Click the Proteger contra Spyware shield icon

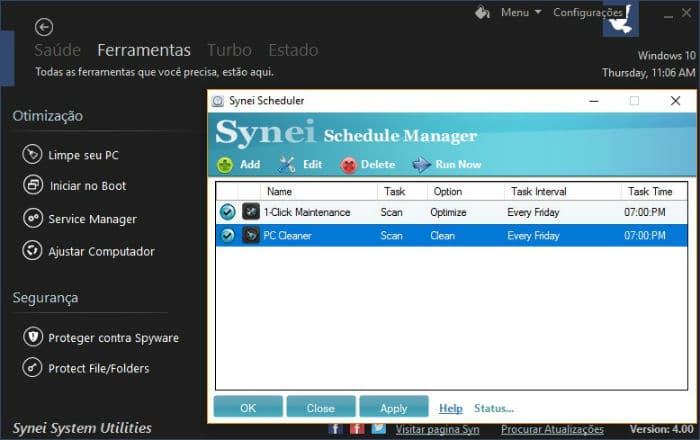click(x=33, y=337)
